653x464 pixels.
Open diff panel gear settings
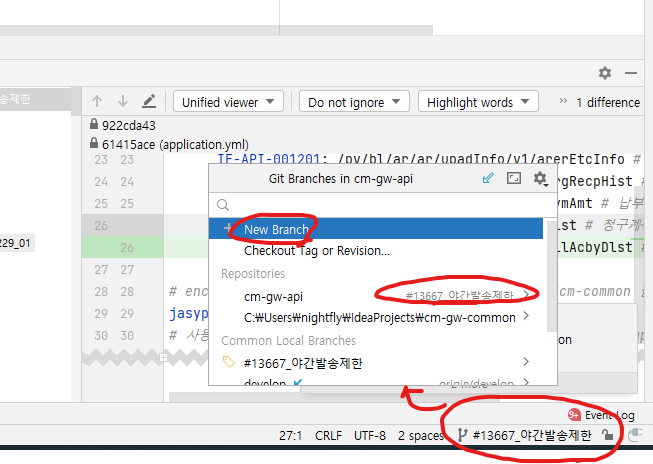(604, 73)
